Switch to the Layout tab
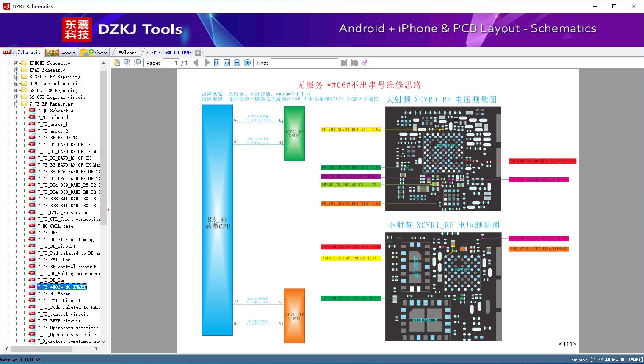 point(61,52)
